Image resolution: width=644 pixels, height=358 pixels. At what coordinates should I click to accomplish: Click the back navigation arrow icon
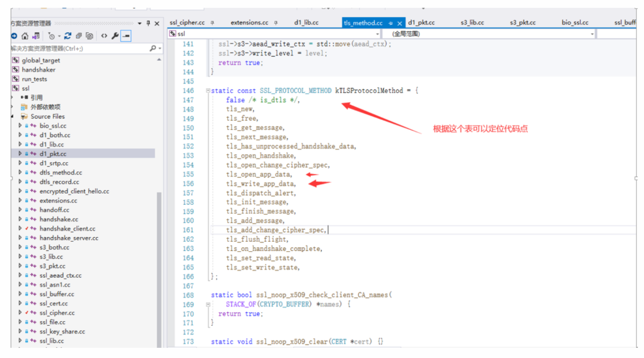pos(14,35)
